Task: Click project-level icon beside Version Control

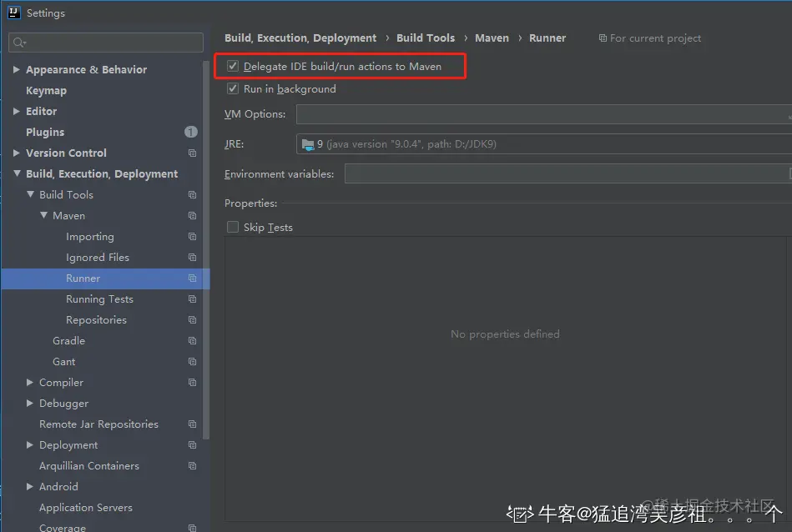Action: coord(192,153)
